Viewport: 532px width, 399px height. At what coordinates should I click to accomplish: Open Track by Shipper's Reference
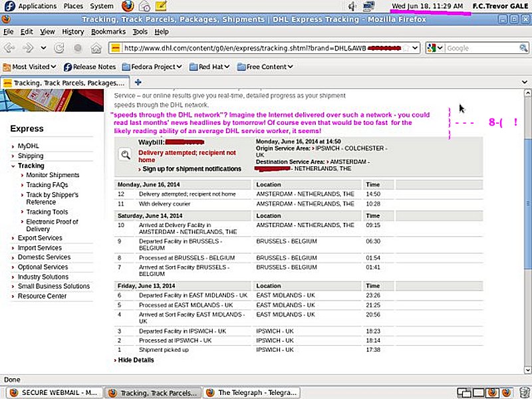click(x=53, y=198)
